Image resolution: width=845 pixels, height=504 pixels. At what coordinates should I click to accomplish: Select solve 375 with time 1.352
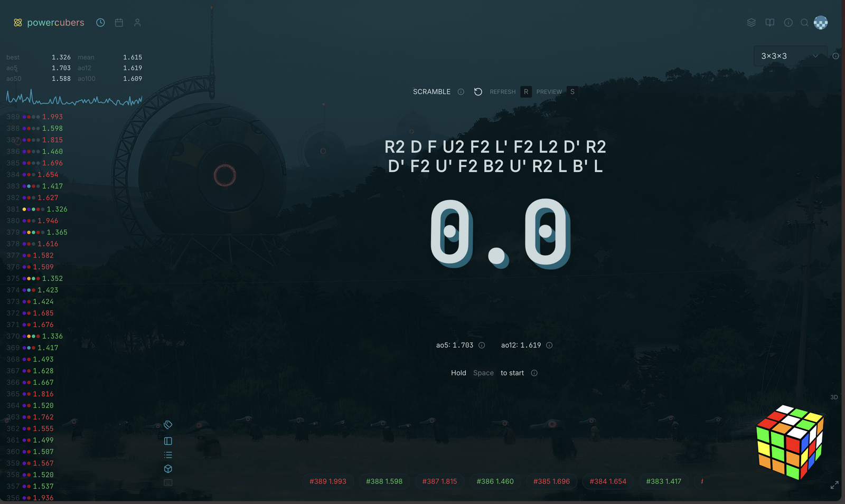point(35,279)
